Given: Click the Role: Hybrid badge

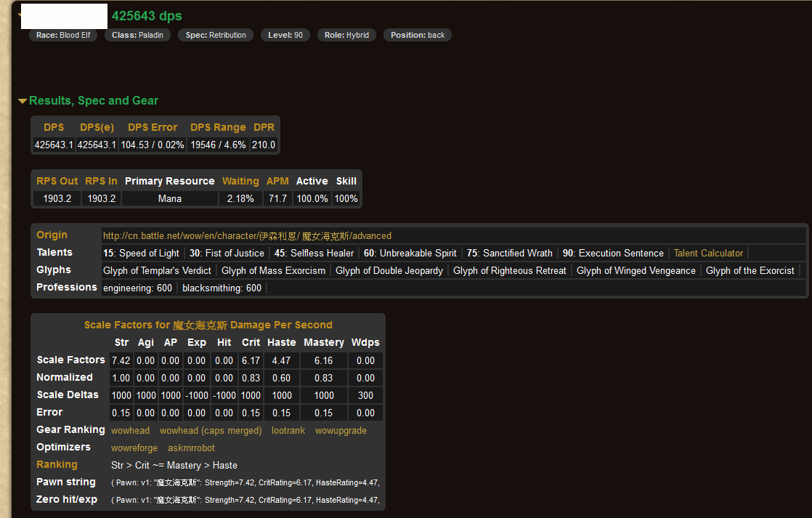Looking at the screenshot, I should click(x=346, y=35).
